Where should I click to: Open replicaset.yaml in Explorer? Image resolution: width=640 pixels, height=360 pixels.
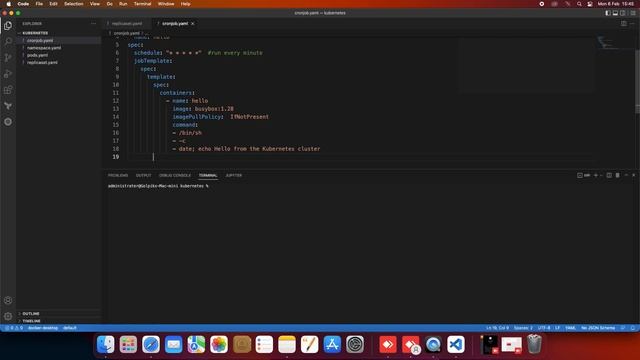coord(42,62)
